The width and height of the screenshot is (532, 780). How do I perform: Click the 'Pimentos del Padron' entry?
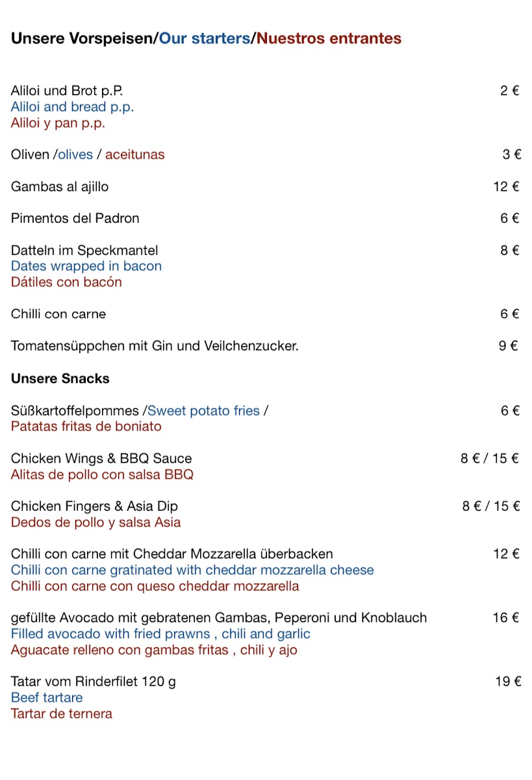(75, 218)
